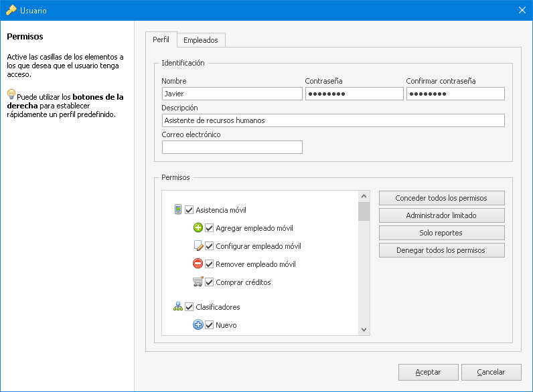Switch to the Empleados tab
This screenshot has height=392, width=533.
tap(201, 40)
